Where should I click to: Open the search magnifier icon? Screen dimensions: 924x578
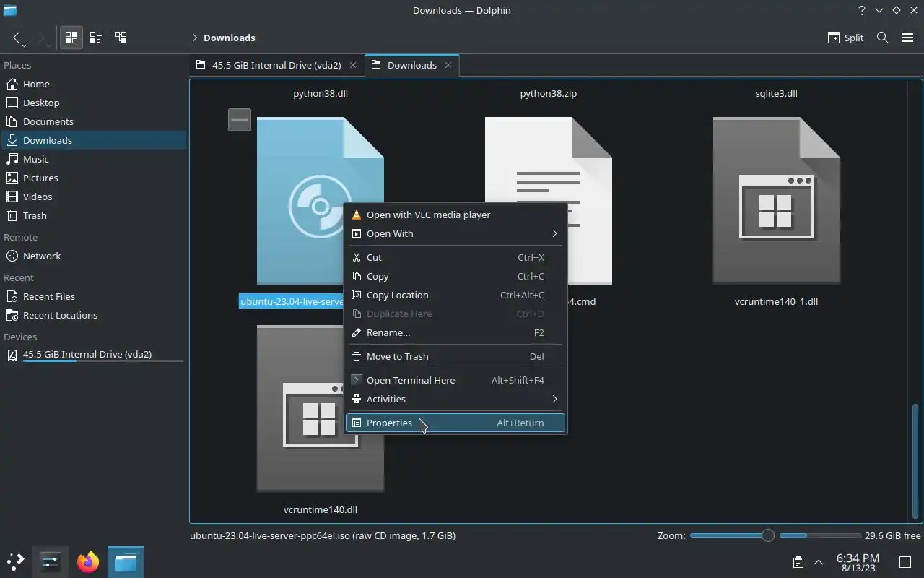(882, 38)
